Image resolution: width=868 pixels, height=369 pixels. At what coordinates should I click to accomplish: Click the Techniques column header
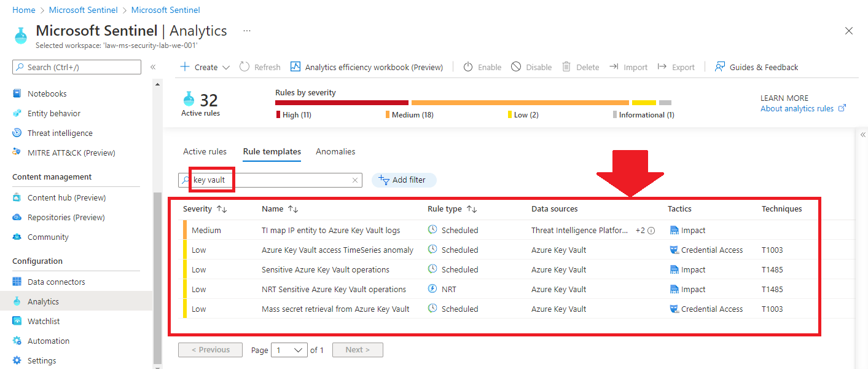click(781, 209)
